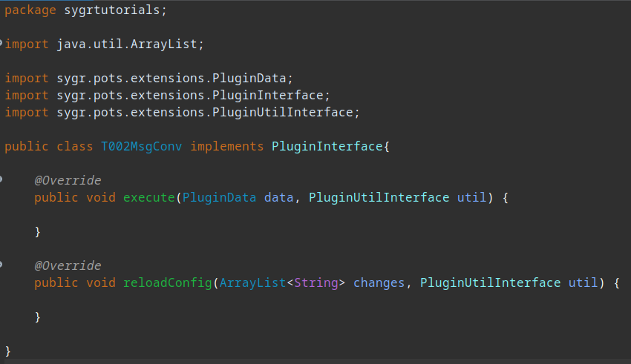Image resolution: width=631 pixels, height=364 pixels.
Task: Click the util parameter in the execute signature
Action: 471,198
